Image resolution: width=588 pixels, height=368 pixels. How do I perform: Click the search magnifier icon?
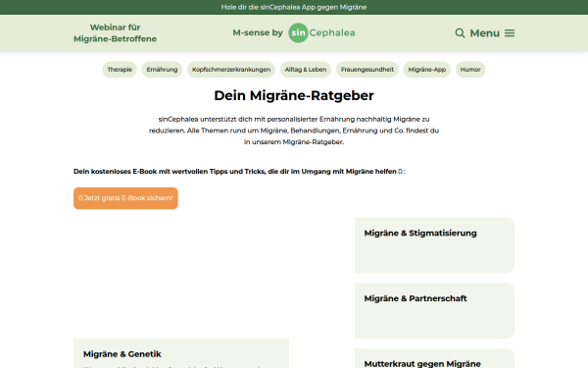pyautogui.click(x=460, y=33)
